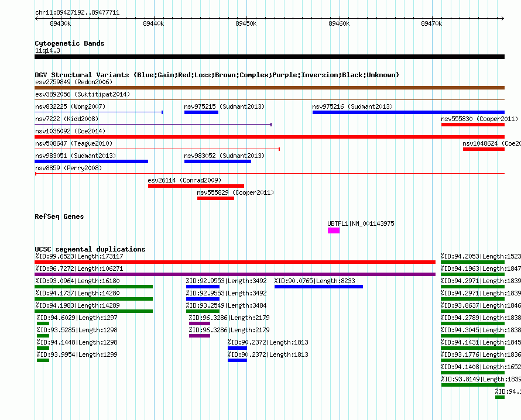This screenshot has width=521, height=420.
Task: Select the nsv555830 (Cooper2011) loss label
Action: pos(479,119)
